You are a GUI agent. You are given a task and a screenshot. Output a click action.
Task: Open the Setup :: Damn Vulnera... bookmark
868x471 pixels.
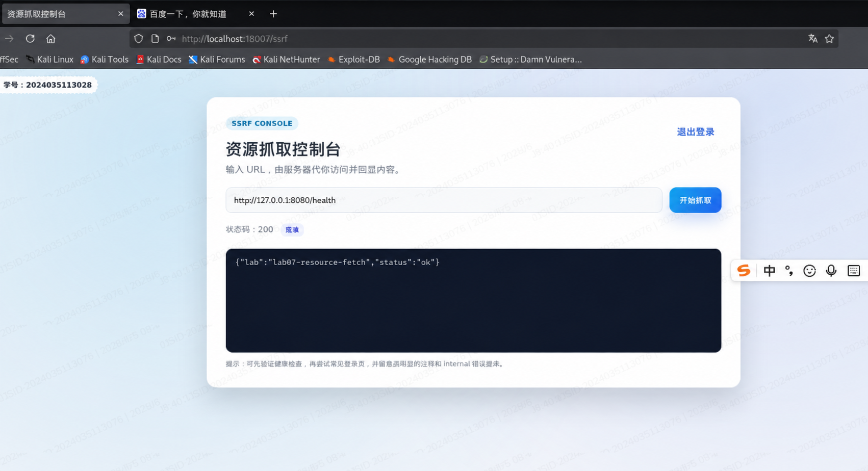530,60
